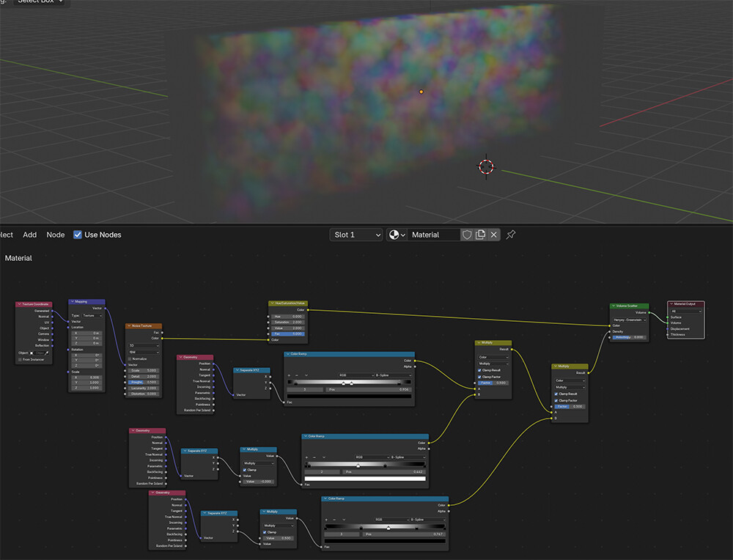Screen dimensions: 733x560
Task: Click the Material name field in header
Action: pos(433,235)
